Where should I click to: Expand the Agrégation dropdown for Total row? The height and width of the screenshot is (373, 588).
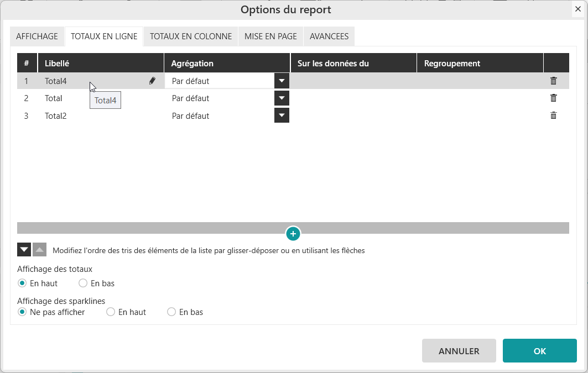[x=282, y=98]
